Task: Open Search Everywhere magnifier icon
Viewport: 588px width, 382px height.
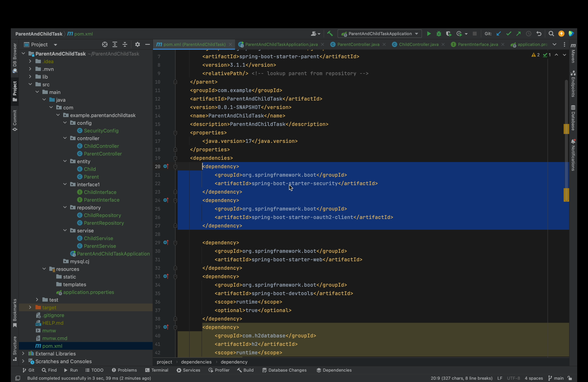Action: (551, 34)
